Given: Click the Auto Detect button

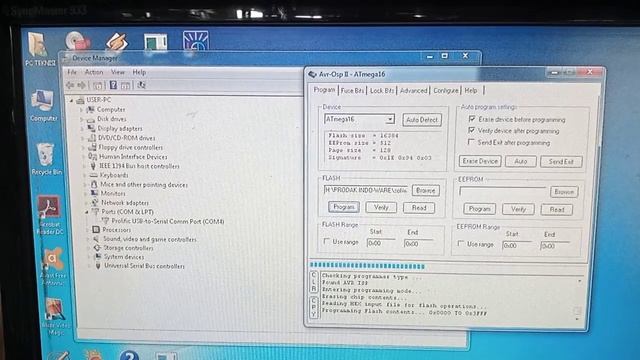Looking at the screenshot, I should 422,120.
